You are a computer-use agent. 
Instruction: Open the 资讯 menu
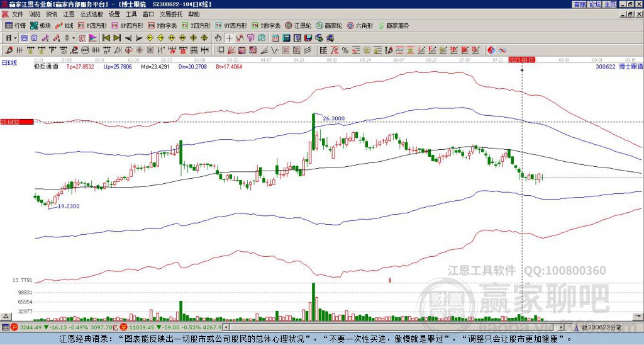(x=52, y=14)
